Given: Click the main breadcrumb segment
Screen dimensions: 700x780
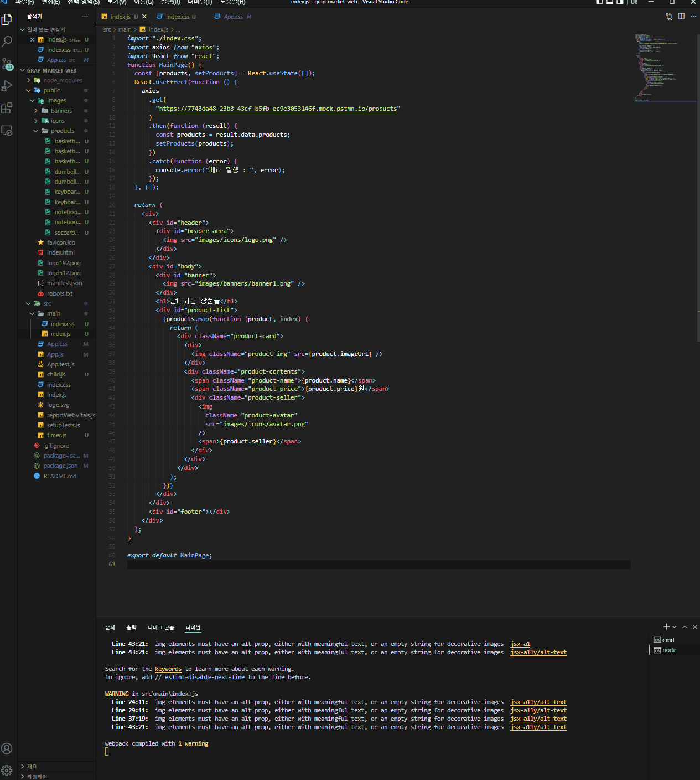Looking at the screenshot, I should (x=125, y=30).
